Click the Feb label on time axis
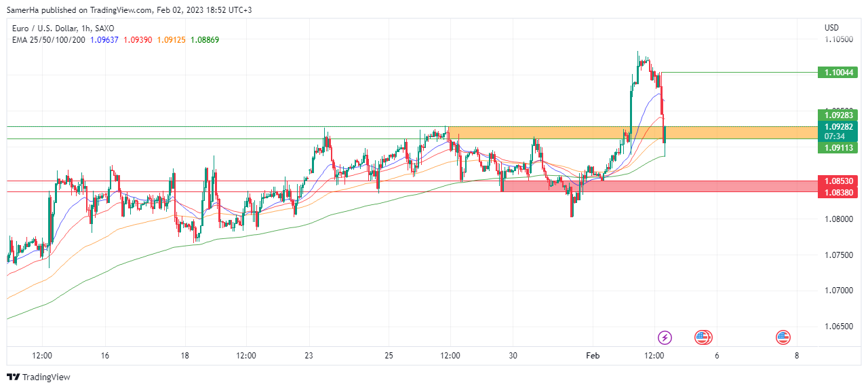Viewport: 868px width, 389px height. coord(593,355)
